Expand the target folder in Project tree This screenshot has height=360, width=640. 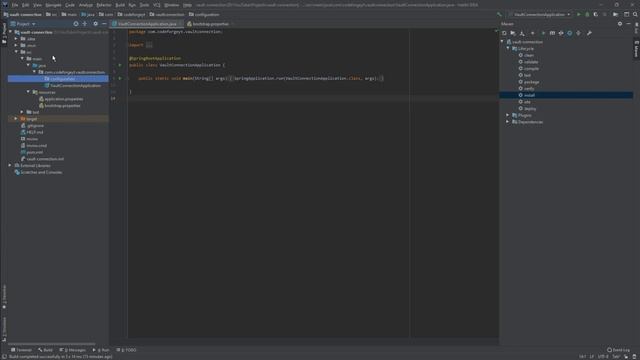click(x=16, y=119)
